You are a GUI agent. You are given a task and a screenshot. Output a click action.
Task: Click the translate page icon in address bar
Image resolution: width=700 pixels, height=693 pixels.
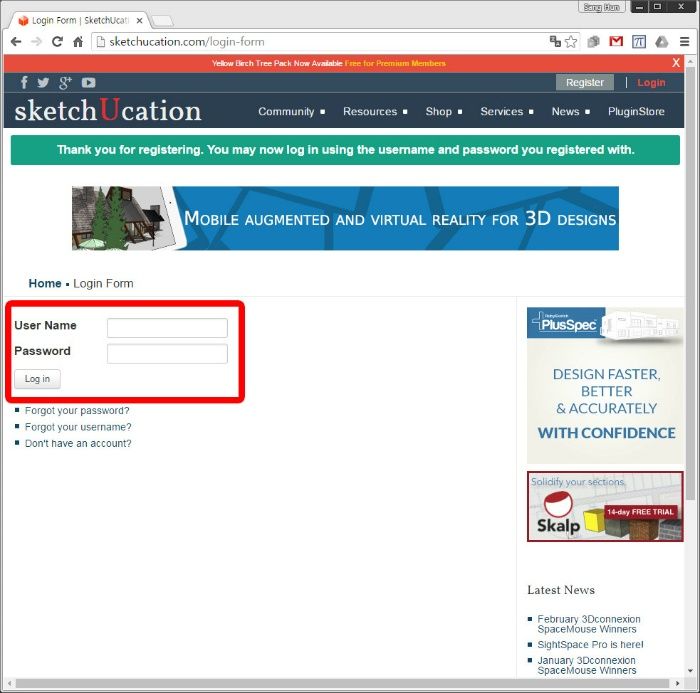pyautogui.click(x=555, y=42)
